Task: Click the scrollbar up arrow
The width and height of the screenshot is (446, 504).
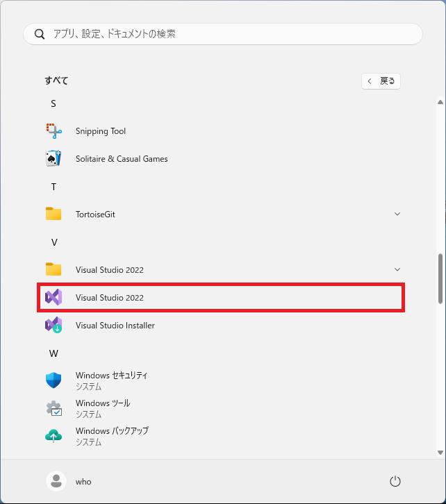Action: tap(440, 102)
